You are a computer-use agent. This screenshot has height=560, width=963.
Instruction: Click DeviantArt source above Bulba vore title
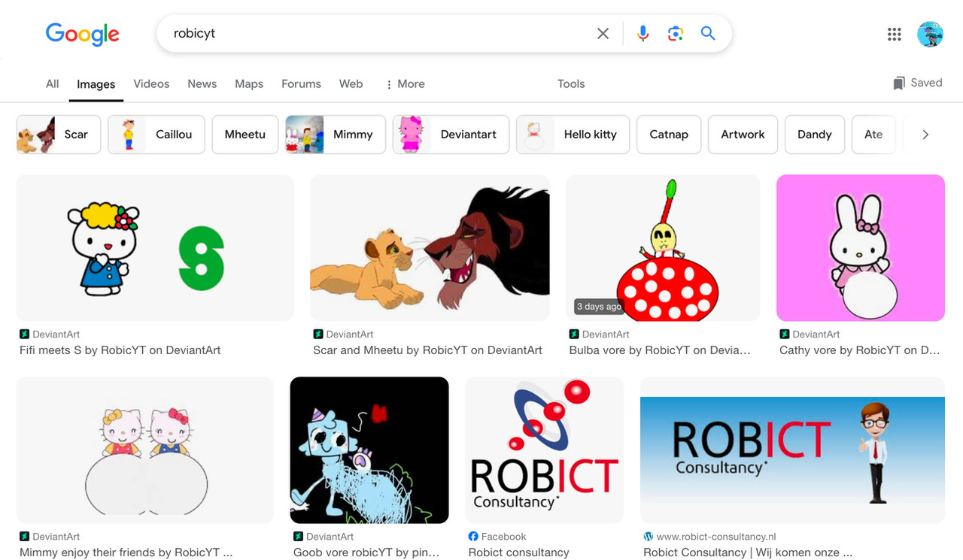coord(599,334)
